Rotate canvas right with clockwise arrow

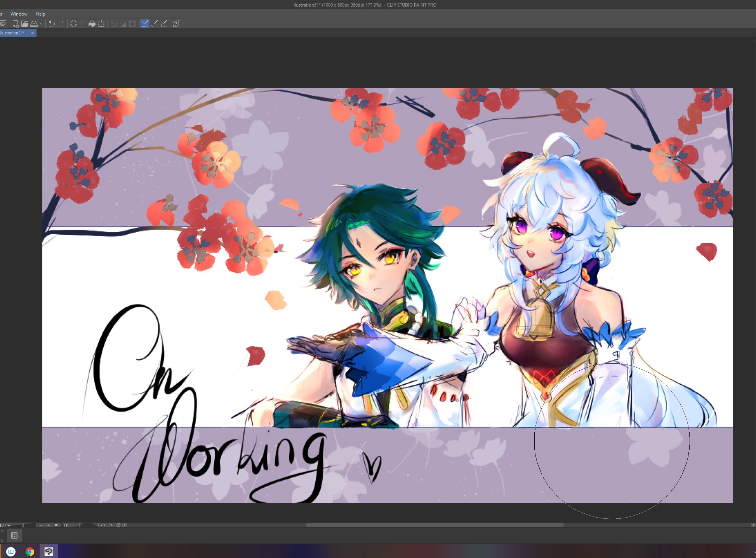click(x=111, y=525)
